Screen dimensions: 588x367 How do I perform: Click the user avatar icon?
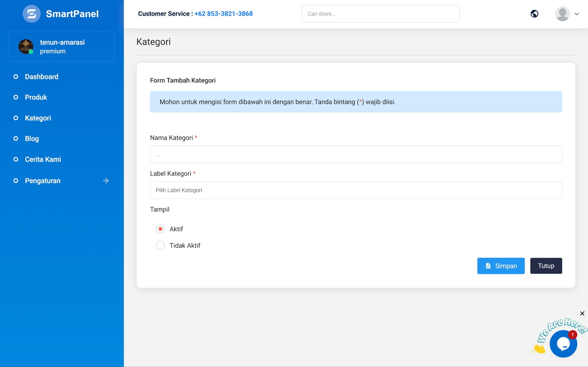[562, 14]
